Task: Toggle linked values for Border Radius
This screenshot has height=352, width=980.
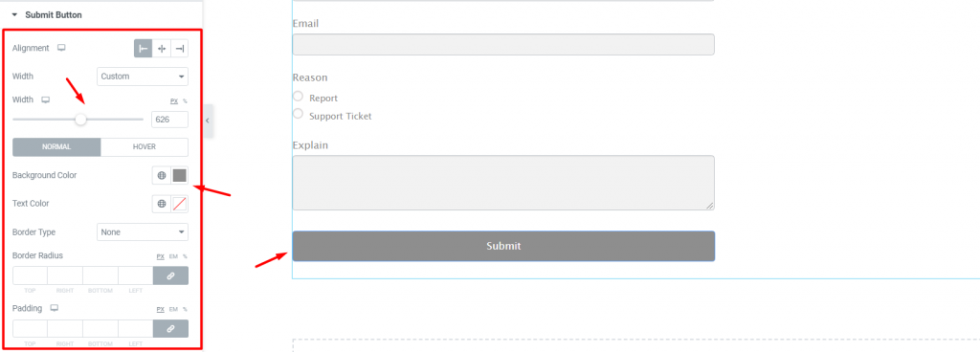Action: coord(170,275)
